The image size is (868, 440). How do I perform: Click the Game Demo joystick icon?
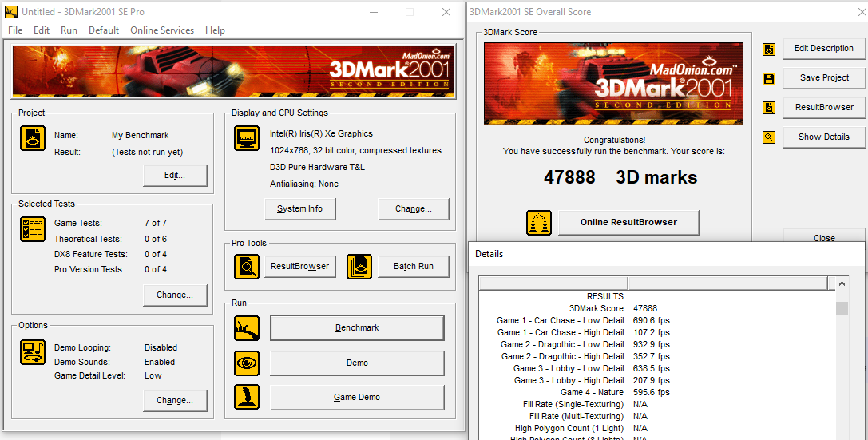coord(246,398)
